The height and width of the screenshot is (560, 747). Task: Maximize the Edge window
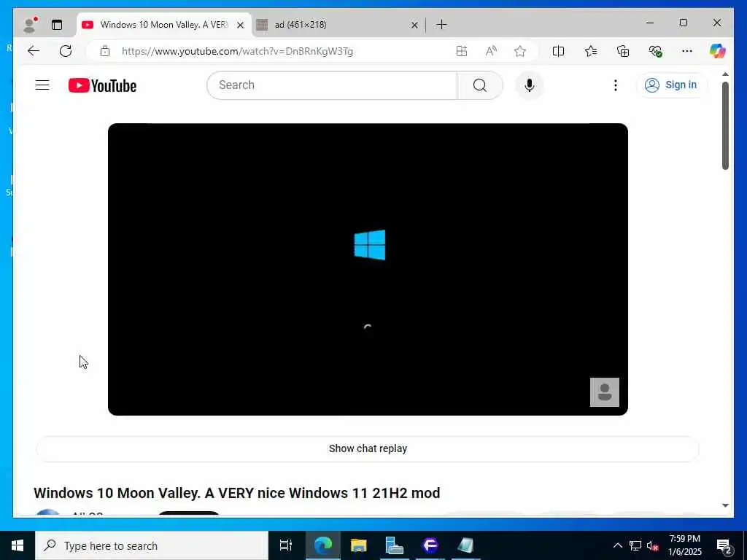click(x=683, y=23)
